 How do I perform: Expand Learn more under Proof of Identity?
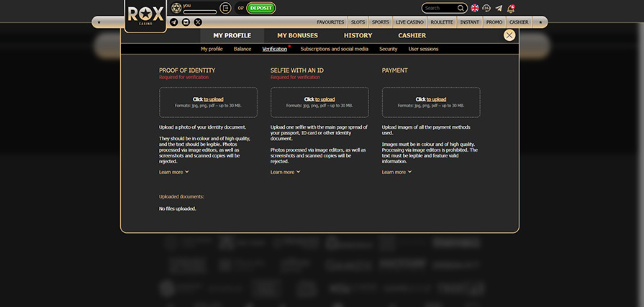[x=173, y=172]
